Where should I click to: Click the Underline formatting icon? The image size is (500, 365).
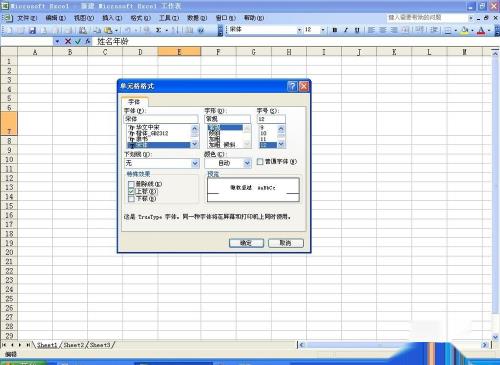[357, 30]
